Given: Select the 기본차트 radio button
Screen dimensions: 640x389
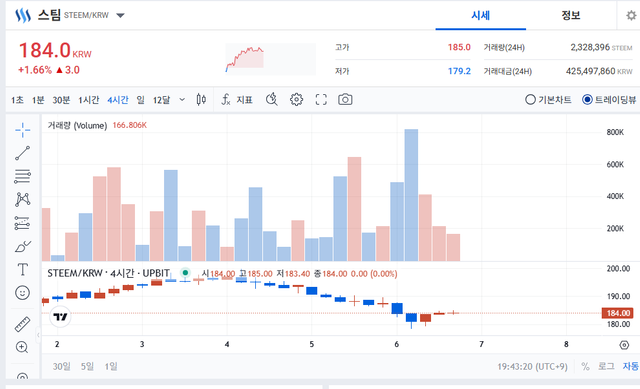Looking at the screenshot, I should click(x=548, y=100).
